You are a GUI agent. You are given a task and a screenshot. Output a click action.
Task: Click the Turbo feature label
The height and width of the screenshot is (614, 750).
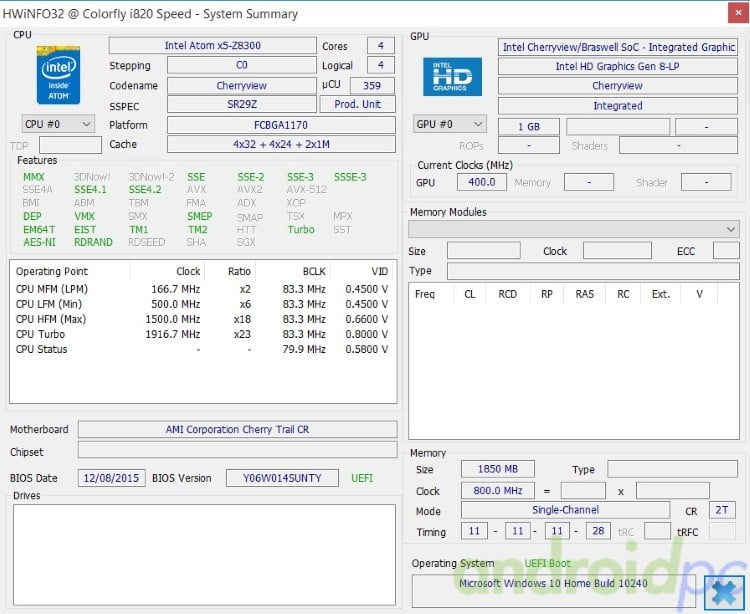301,230
